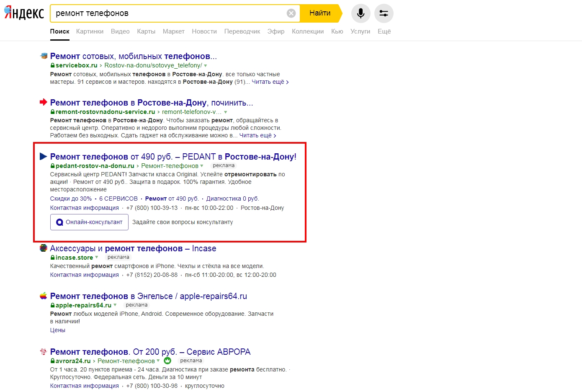Switch to the Новости tab
The image size is (582, 392).
point(204,31)
